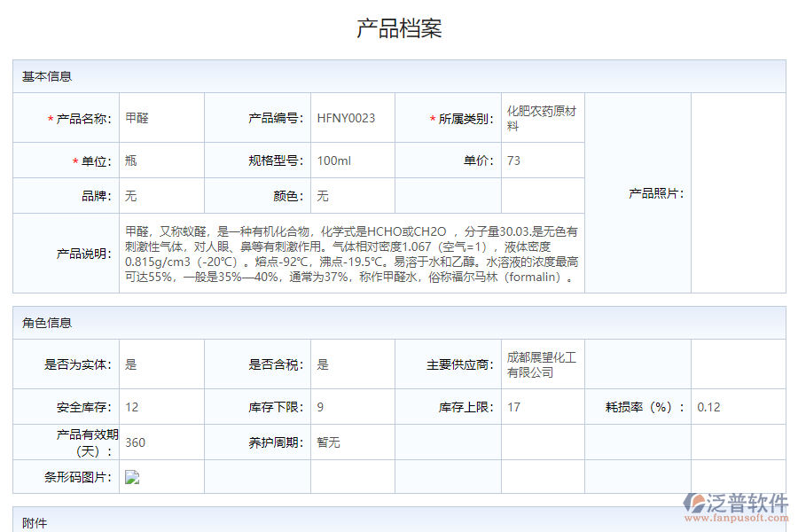Image resolution: width=798 pixels, height=532 pixels.
Task: Select the 产品档案 page title
Action: 399,27
